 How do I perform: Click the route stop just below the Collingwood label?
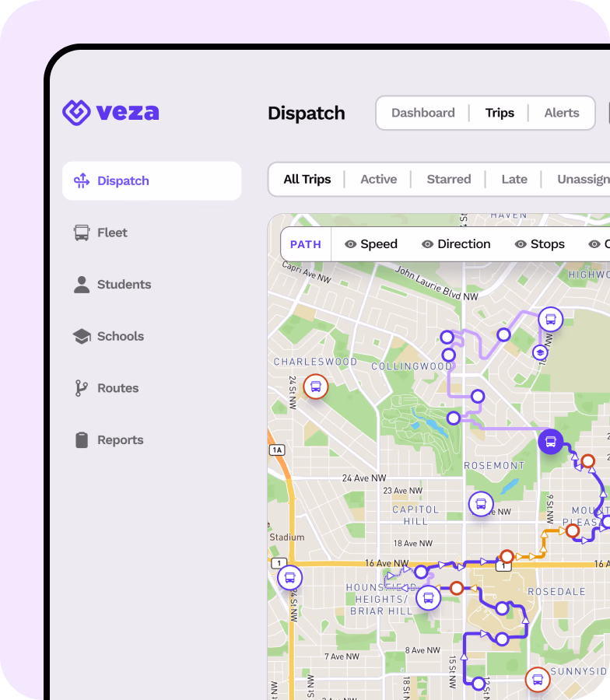[x=478, y=396]
